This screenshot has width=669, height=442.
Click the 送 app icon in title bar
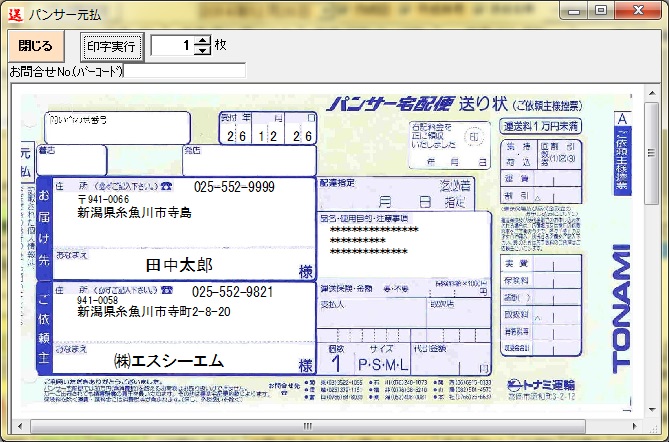15,14
